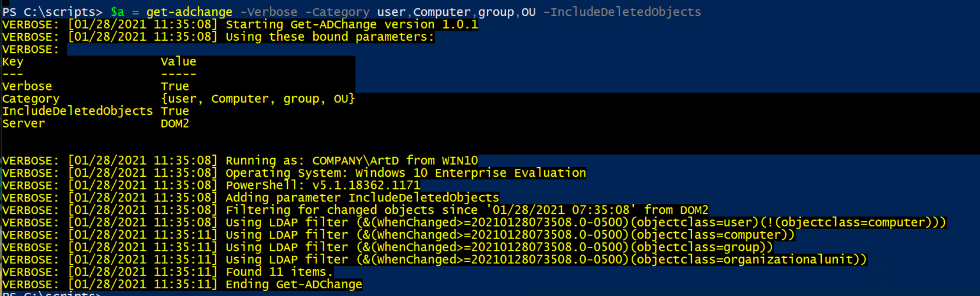
Task: Click the 'Starting Get-ADChange version 1.0.1' line
Action: 241,25
